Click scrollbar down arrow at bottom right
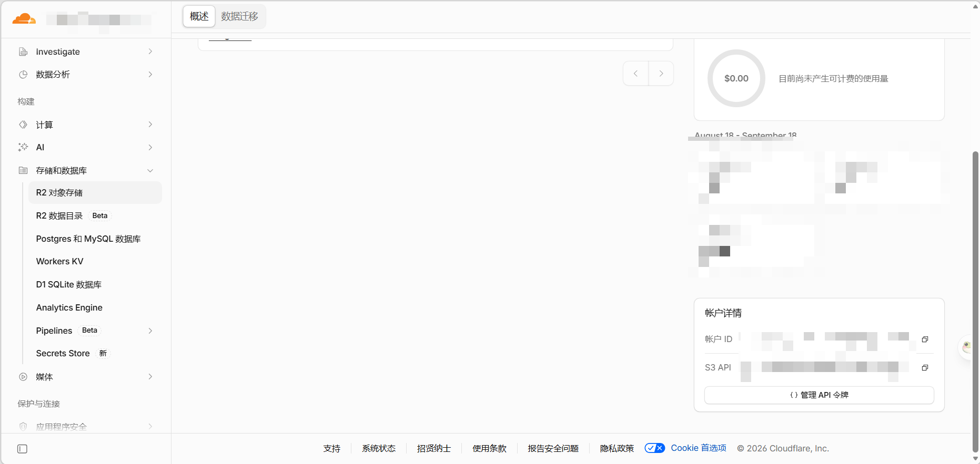Image resolution: width=980 pixels, height=464 pixels. (976, 459)
